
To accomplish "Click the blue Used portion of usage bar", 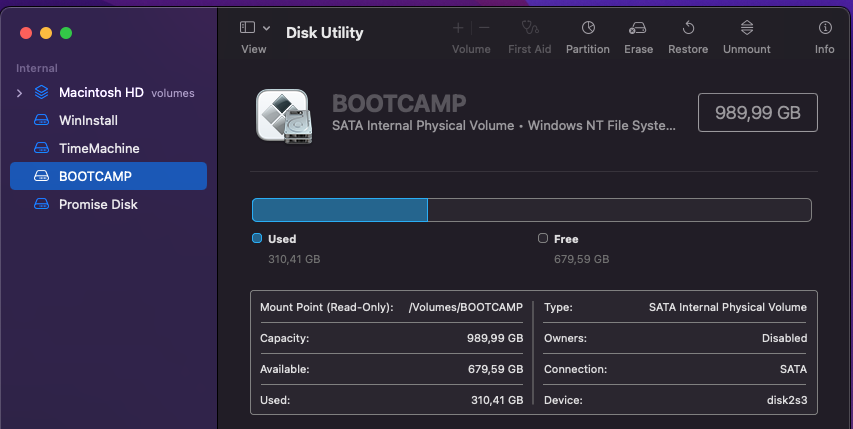I will 339,210.
